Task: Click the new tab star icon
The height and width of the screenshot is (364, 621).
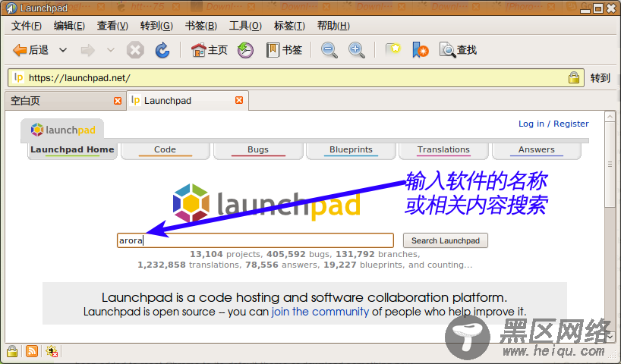Action: [393, 50]
